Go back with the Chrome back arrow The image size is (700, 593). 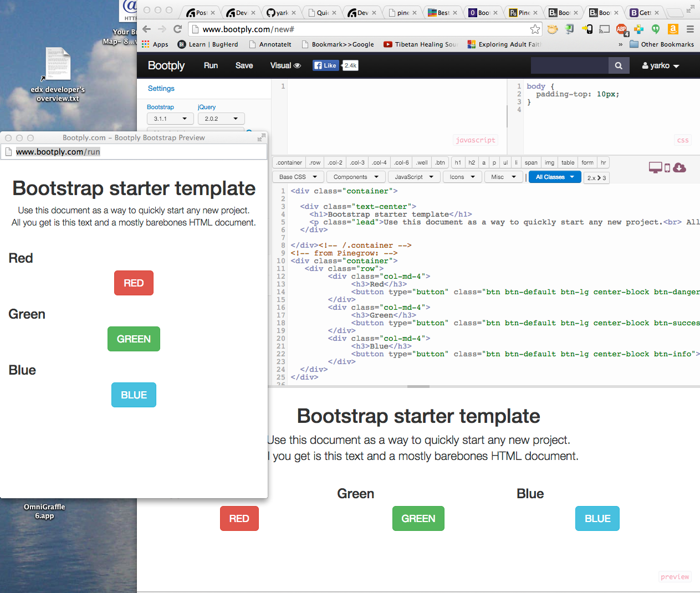[146, 29]
